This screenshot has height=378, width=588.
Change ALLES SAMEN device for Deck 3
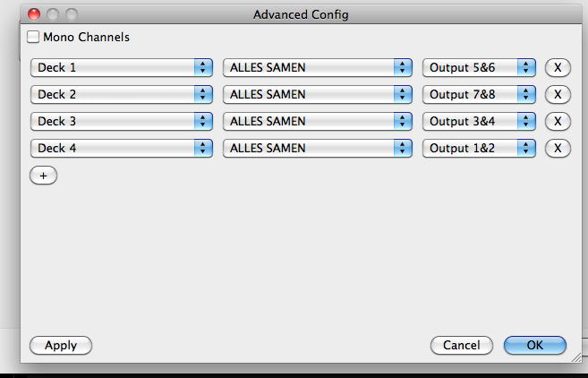point(318,121)
